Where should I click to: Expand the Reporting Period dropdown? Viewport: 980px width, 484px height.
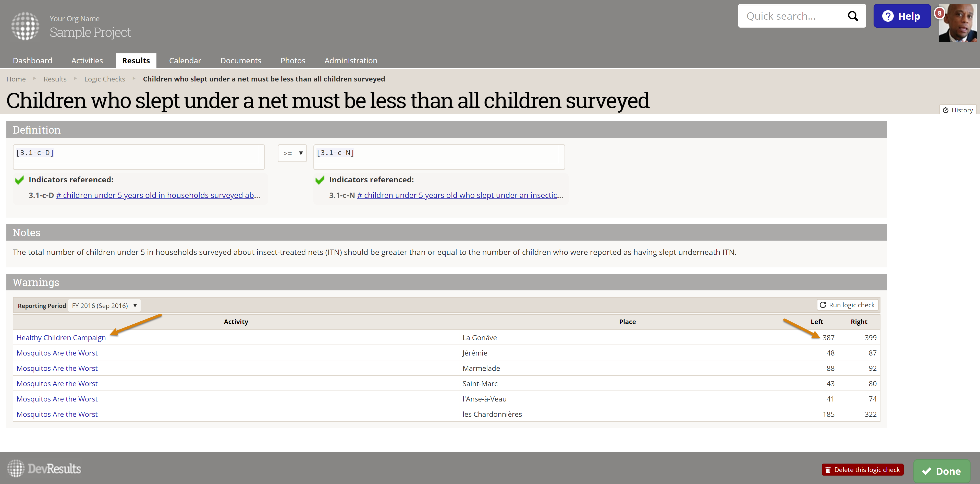(x=104, y=305)
